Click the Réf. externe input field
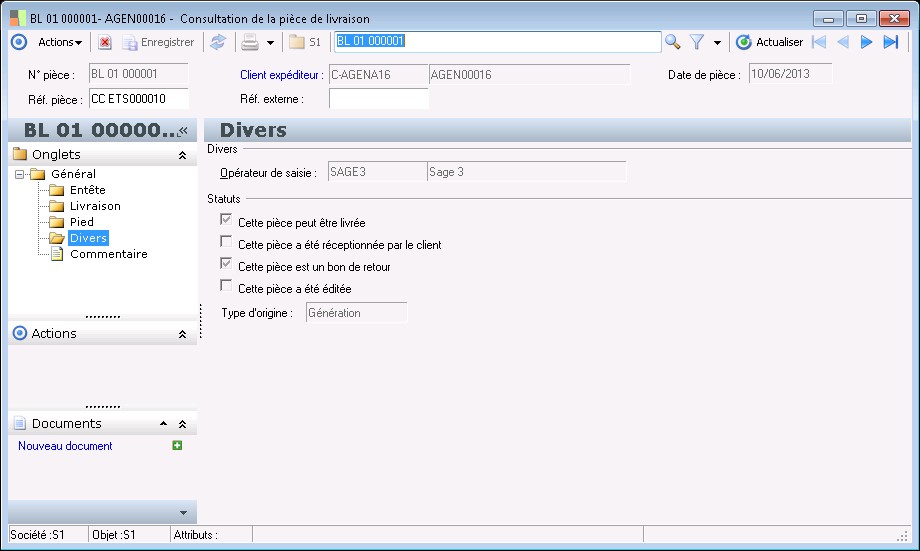This screenshot has width=920, height=551. tap(378, 99)
